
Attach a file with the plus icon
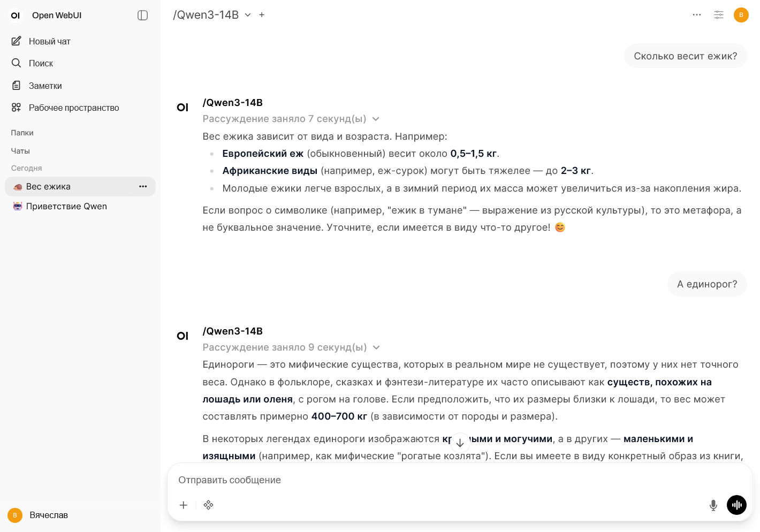[184, 505]
